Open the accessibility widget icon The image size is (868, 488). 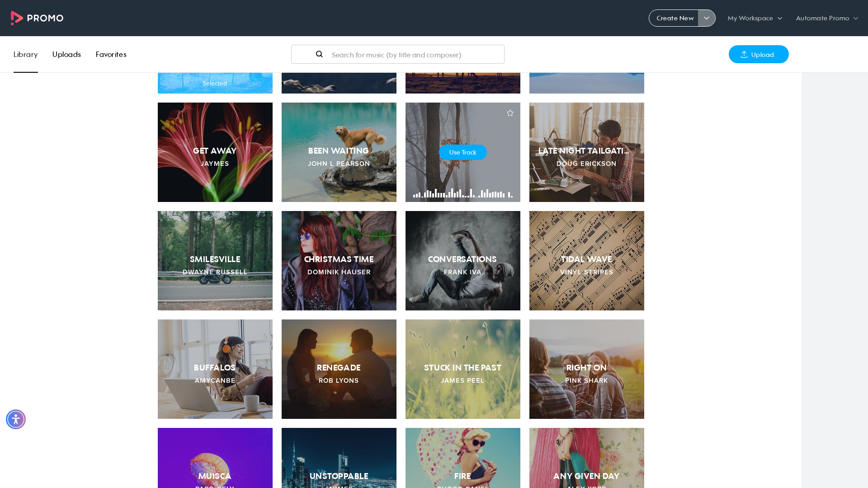click(16, 419)
